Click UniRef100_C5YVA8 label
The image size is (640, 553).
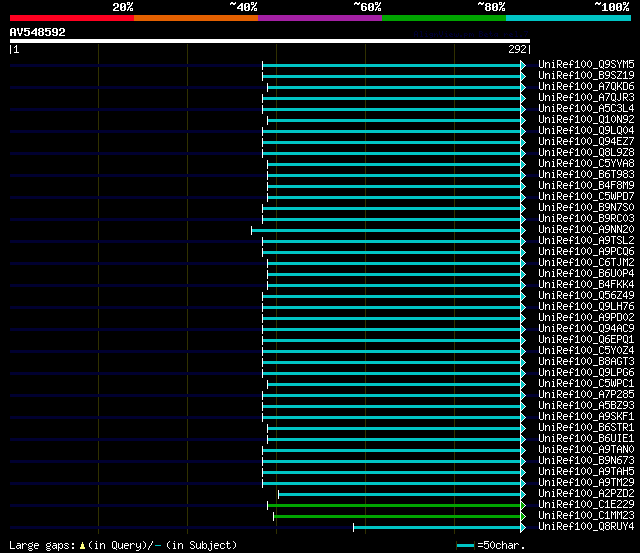tap(586, 164)
